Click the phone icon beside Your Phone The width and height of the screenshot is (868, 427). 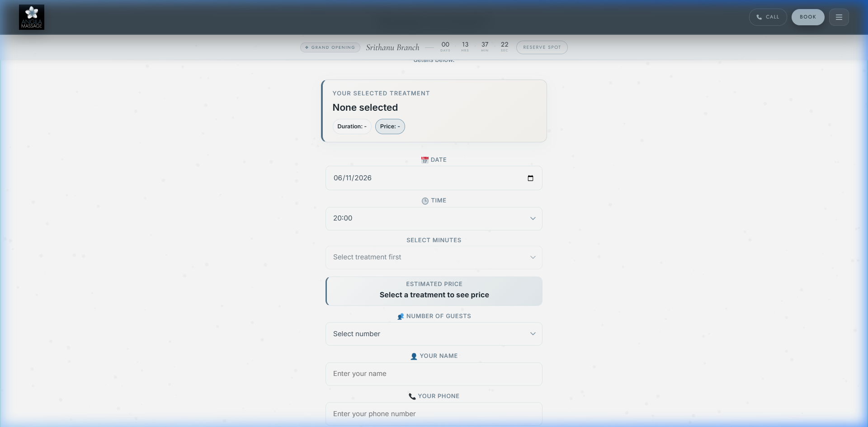(412, 396)
